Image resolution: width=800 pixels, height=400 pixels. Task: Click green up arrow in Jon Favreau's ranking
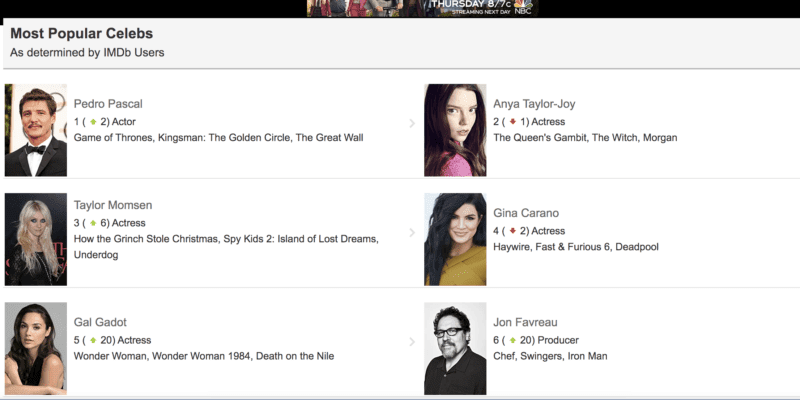coord(514,341)
